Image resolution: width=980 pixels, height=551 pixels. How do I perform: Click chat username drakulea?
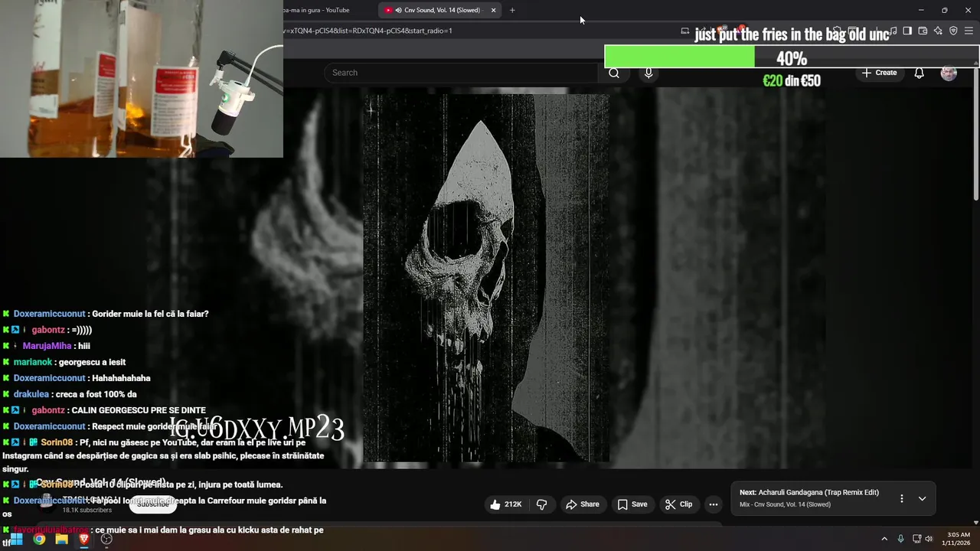(31, 394)
